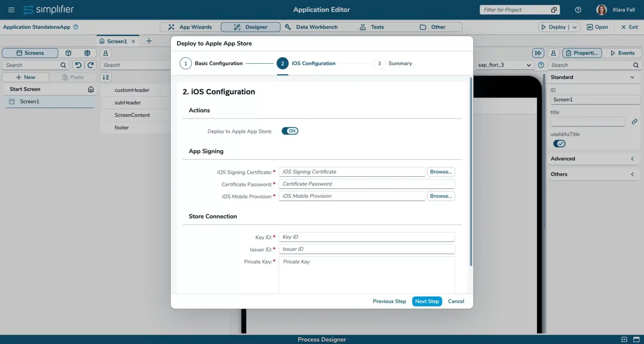644x344 pixels.
Task: Click the Next Step button
Action: pos(427,301)
